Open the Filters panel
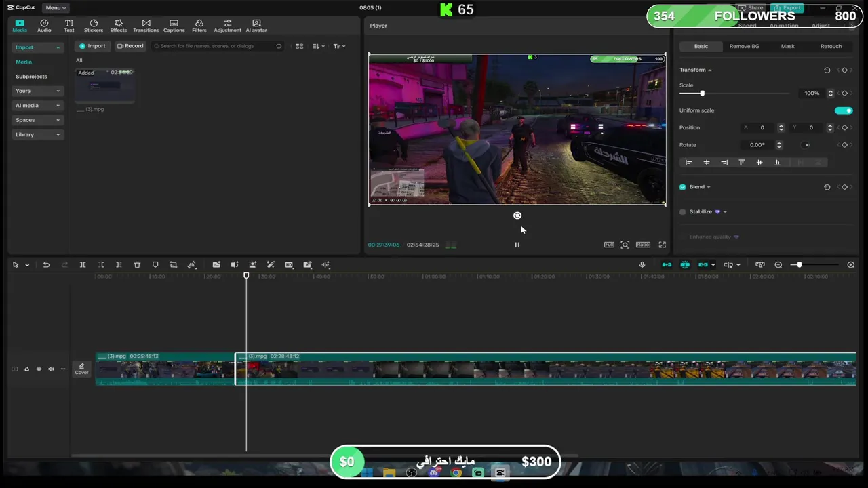 click(x=199, y=26)
